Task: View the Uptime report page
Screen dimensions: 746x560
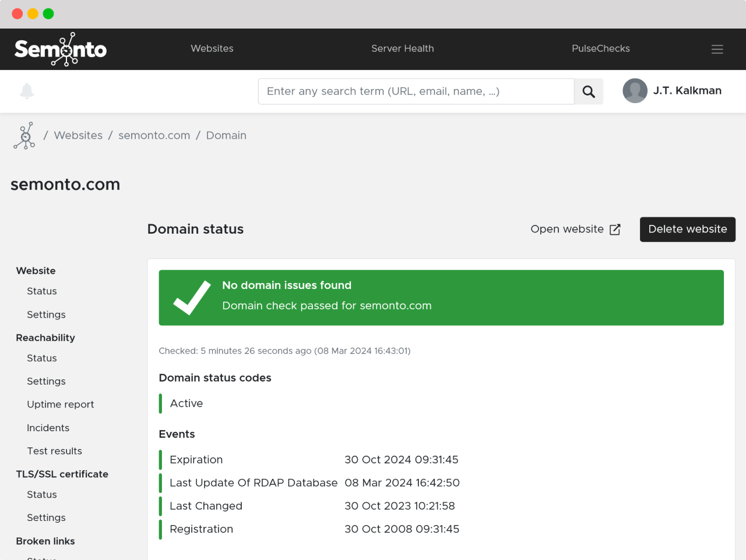Action: pyautogui.click(x=61, y=404)
